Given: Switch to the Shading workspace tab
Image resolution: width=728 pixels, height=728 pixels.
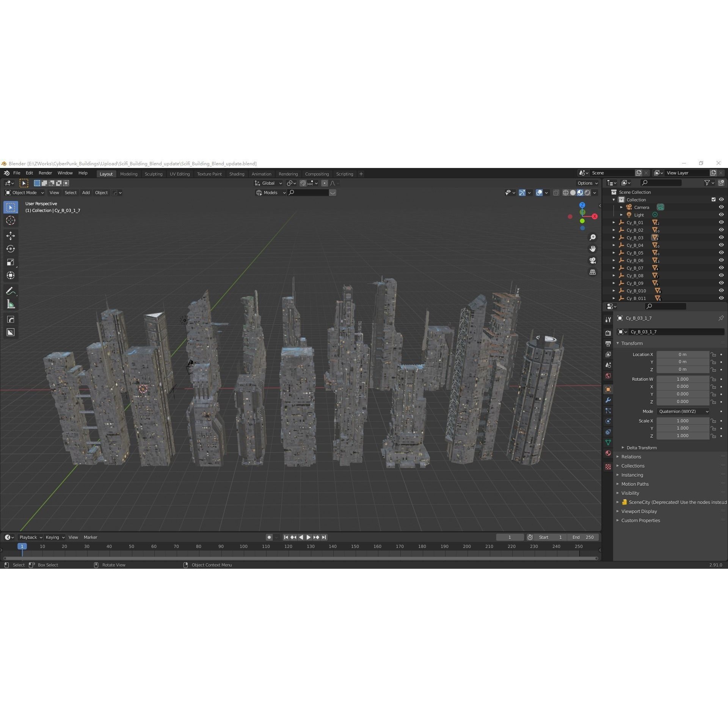Looking at the screenshot, I should click(237, 174).
